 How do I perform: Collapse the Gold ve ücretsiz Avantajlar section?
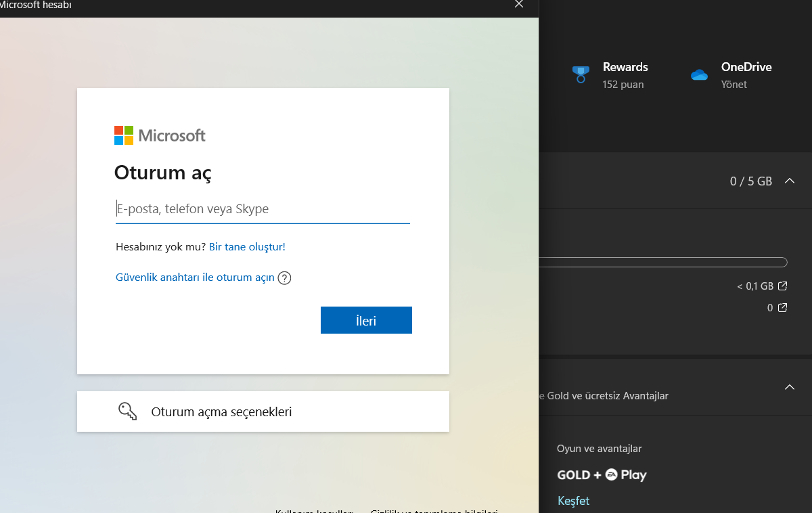click(789, 387)
